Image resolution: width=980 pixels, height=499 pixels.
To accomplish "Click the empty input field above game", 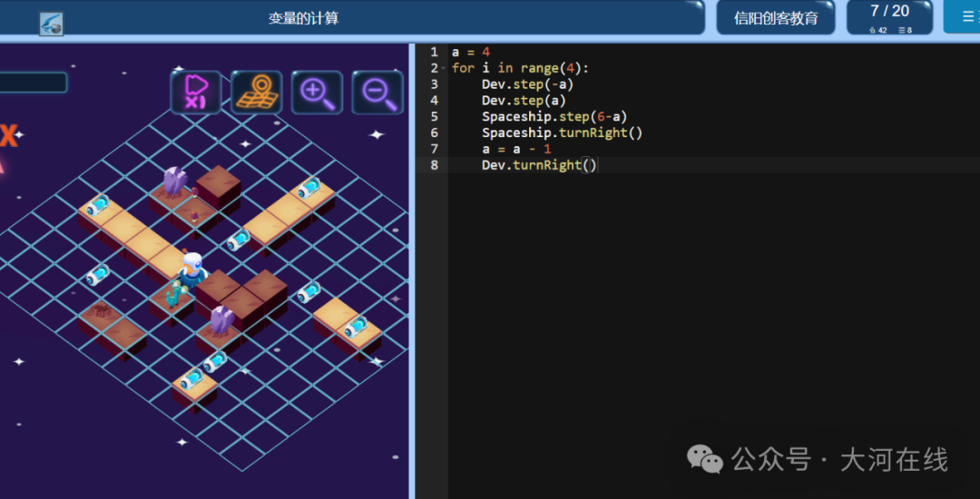I will [34, 83].
